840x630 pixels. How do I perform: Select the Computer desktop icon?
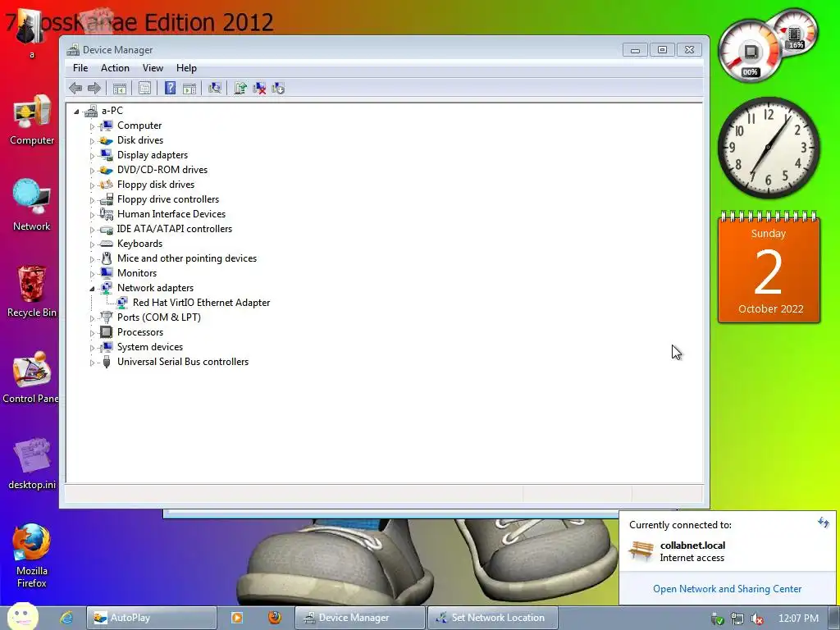tap(32, 120)
